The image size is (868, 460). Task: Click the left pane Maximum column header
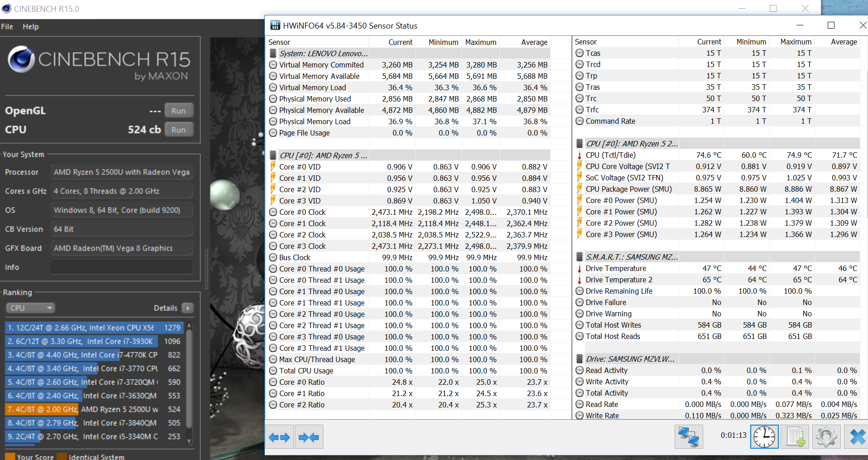480,42
